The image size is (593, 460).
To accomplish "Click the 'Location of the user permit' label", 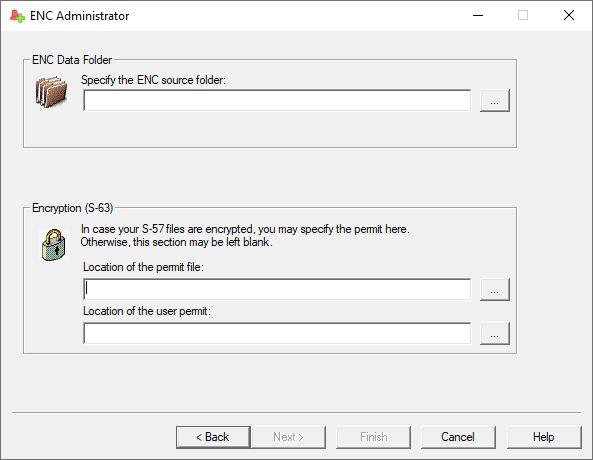I will pyautogui.click(x=147, y=311).
